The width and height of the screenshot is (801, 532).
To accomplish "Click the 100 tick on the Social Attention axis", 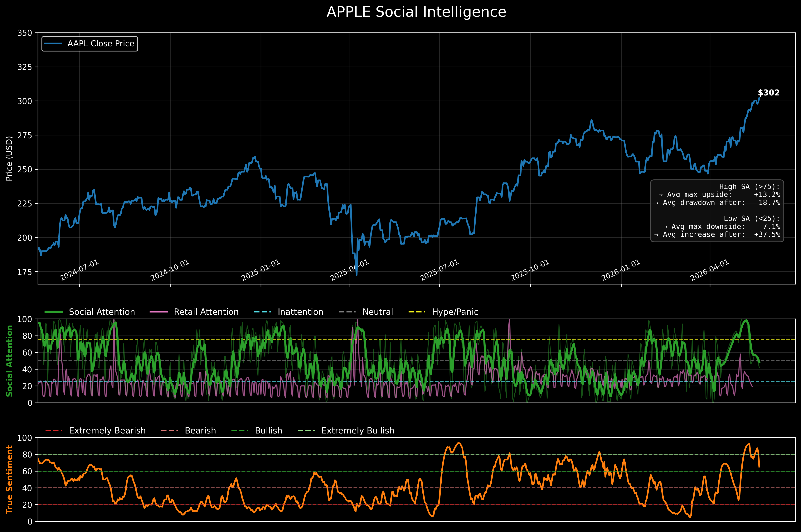I will [25, 319].
